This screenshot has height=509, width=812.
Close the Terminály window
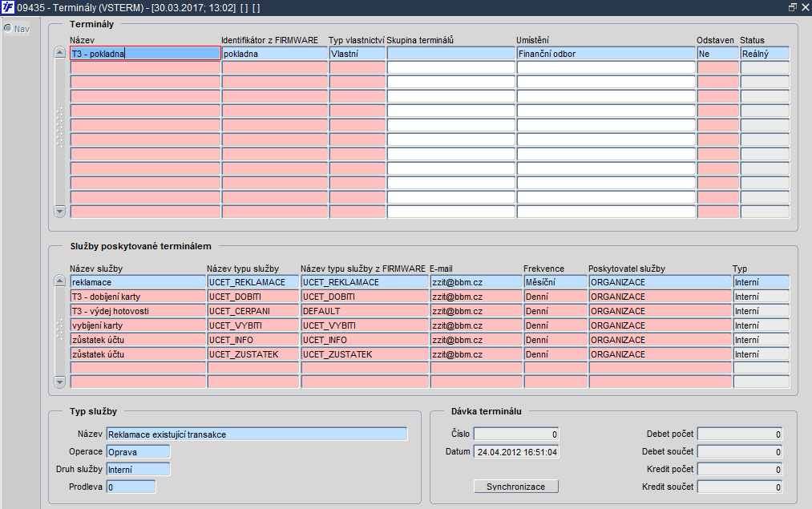tap(806, 7)
